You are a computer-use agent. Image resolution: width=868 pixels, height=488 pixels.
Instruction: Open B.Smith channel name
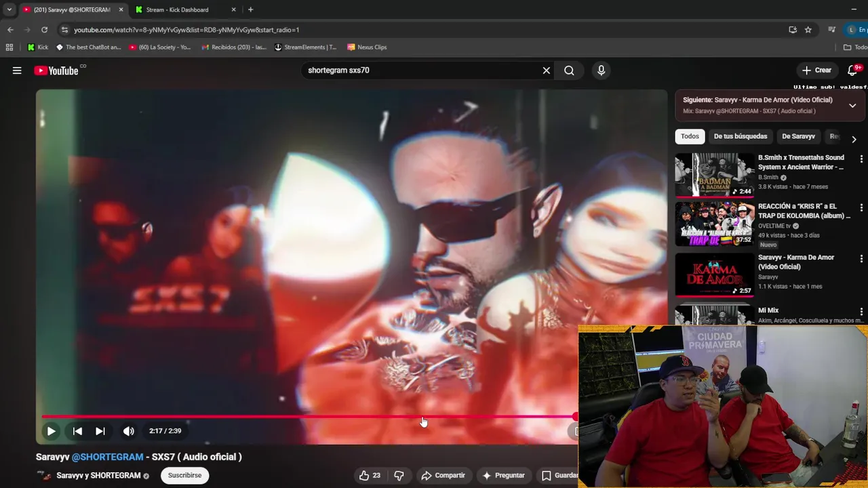pos(768,178)
